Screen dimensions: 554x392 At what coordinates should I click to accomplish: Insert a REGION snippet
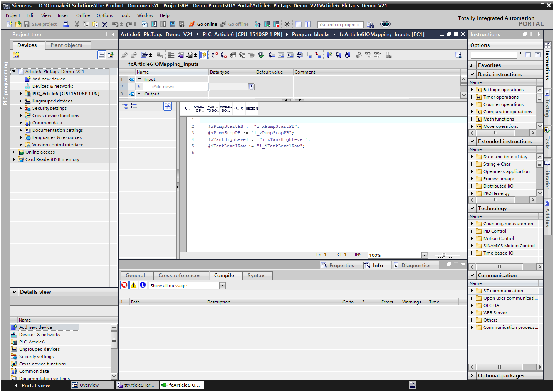[x=252, y=109]
